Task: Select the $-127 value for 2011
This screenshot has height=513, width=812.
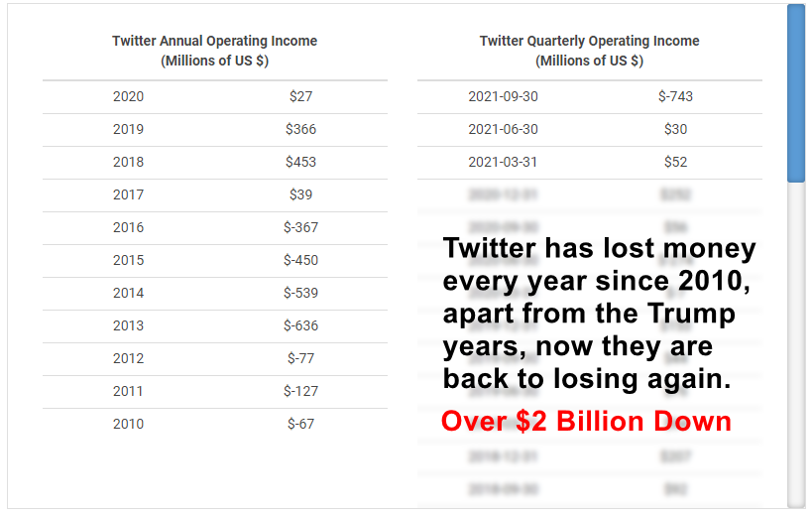Action: tap(300, 391)
